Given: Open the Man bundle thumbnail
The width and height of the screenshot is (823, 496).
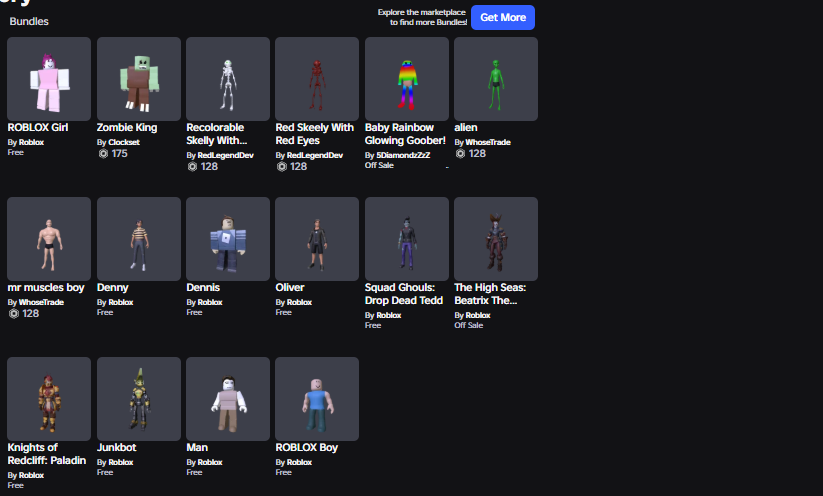Looking at the screenshot, I should [x=228, y=399].
